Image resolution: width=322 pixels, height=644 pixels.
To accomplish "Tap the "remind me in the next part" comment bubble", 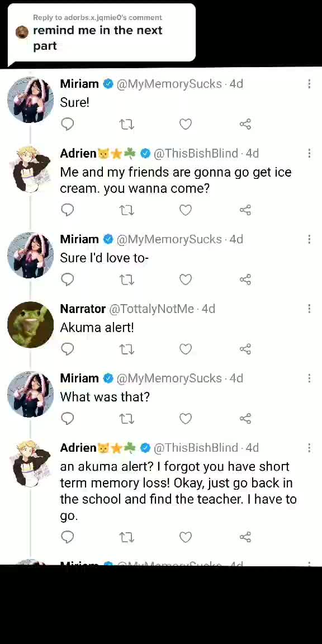I will pyautogui.click(x=101, y=33).
